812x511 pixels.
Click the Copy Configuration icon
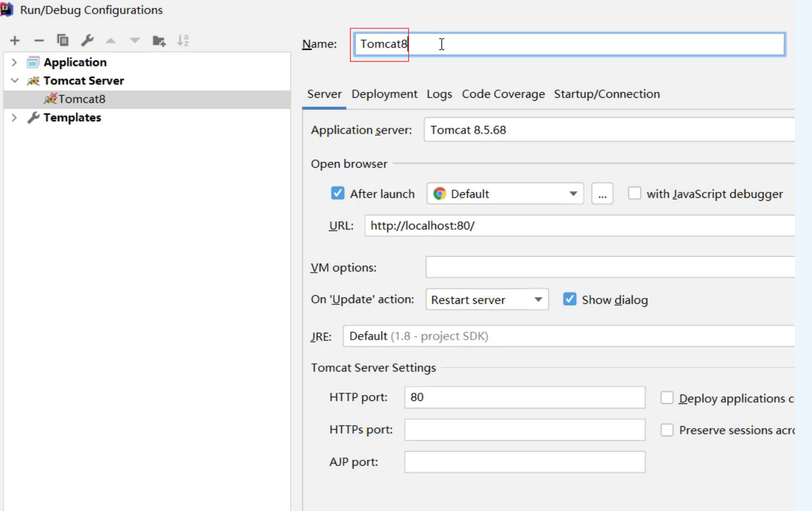tap(62, 41)
